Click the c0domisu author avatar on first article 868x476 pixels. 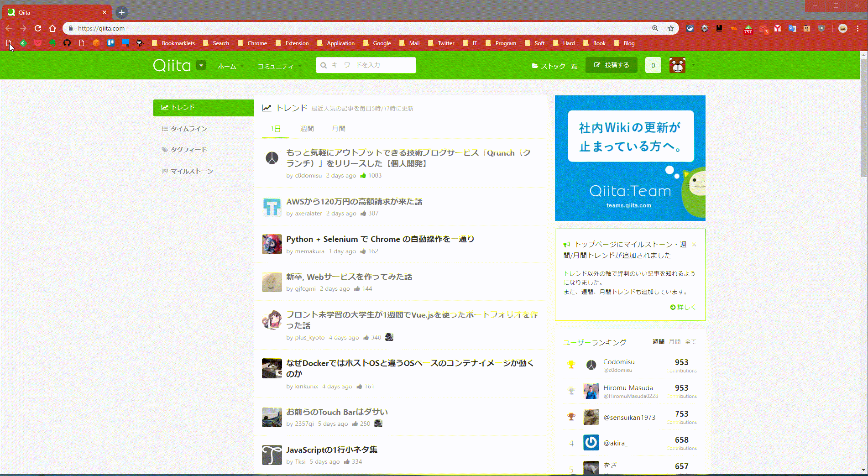pyautogui.click(x=272, y=158)
